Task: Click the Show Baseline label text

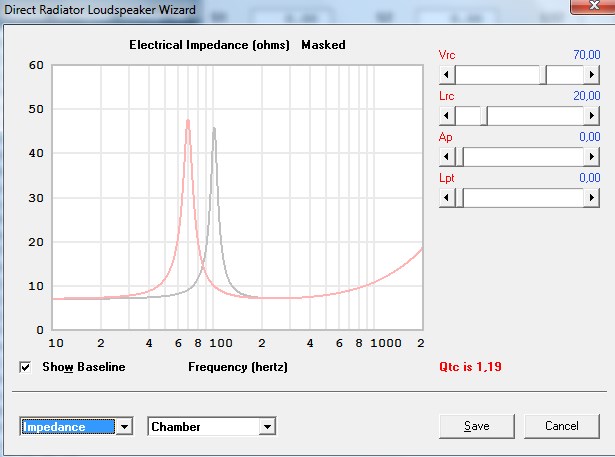Action: click(x=84, y=367)
